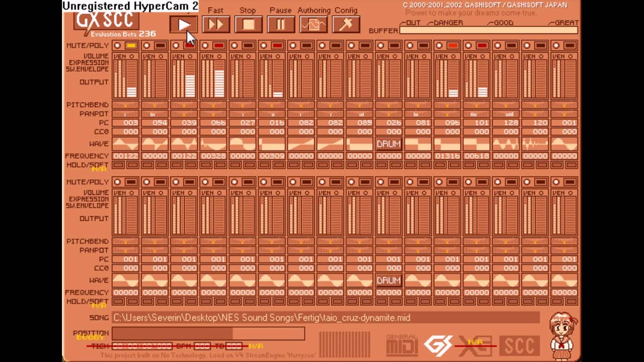
Task: Click the frequency value 00328
Action: click(213, 156)
